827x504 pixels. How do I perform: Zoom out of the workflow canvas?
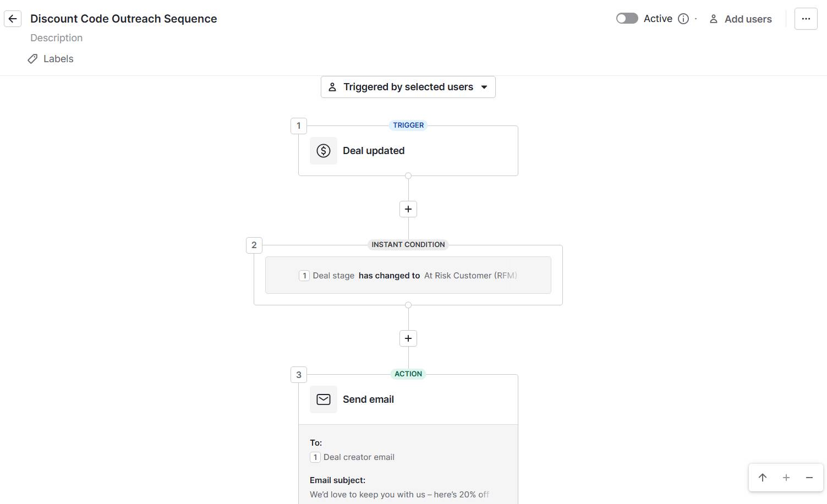[809, 478]
